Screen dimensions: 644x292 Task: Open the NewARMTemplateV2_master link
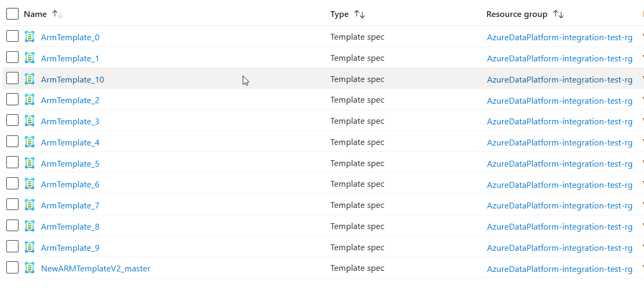pyautogui.click(x=95, y=268)
